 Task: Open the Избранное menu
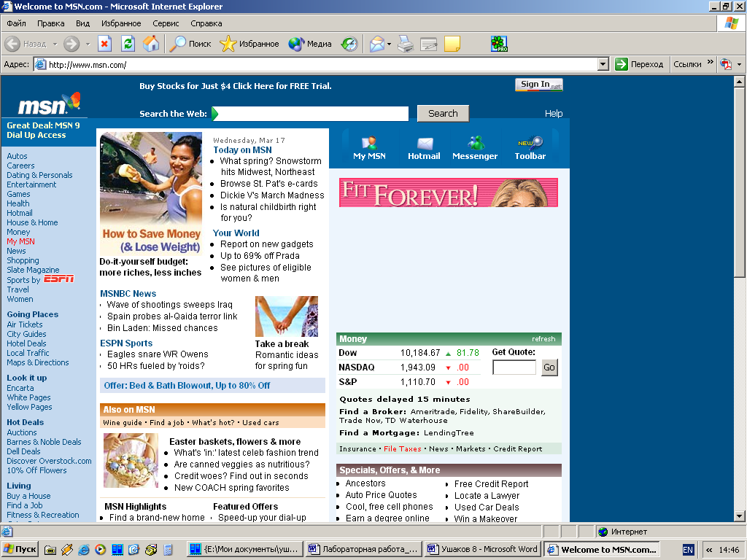pyautogui.click(x=121, y=23)
